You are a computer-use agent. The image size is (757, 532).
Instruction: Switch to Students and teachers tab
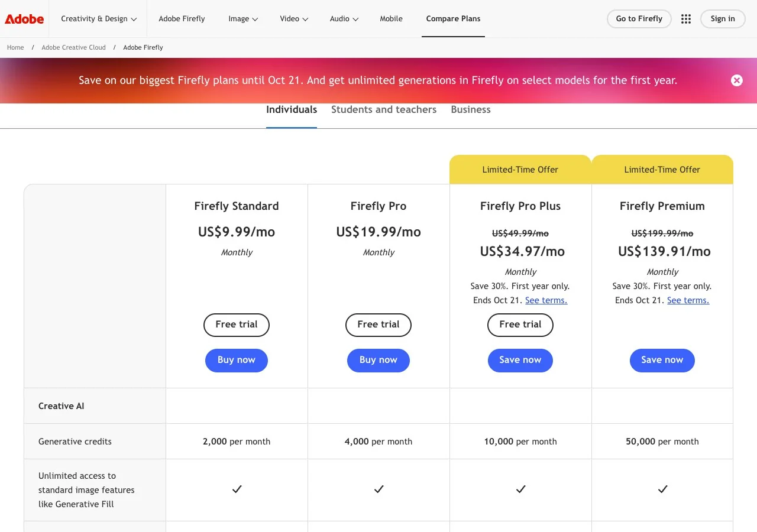(x=384, y=109)
